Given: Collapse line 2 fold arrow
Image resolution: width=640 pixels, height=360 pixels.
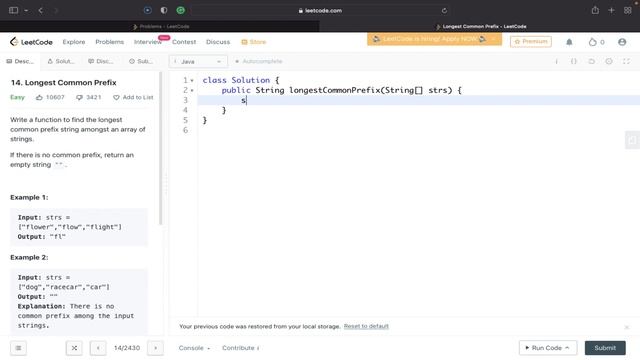Looking at the screenshot, I should 192,90.
